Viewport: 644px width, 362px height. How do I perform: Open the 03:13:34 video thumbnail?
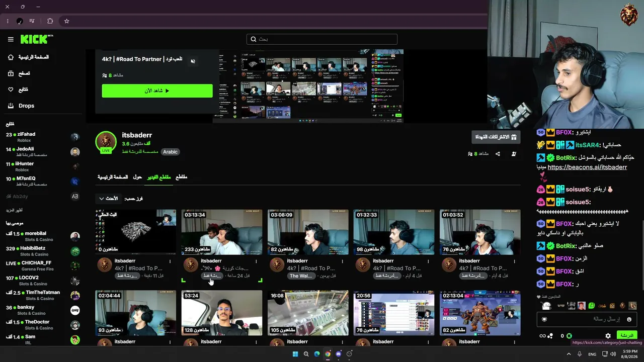click(222, 232)
